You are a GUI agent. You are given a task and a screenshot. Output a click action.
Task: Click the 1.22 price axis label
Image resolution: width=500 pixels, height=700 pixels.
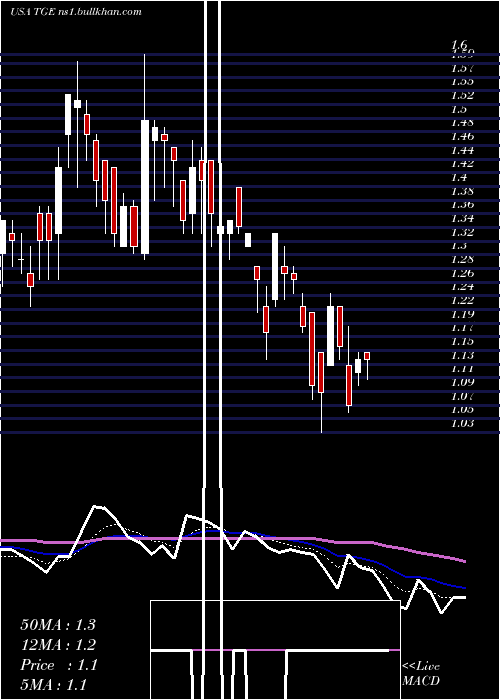pyautogui.click(x=462, y=301)
